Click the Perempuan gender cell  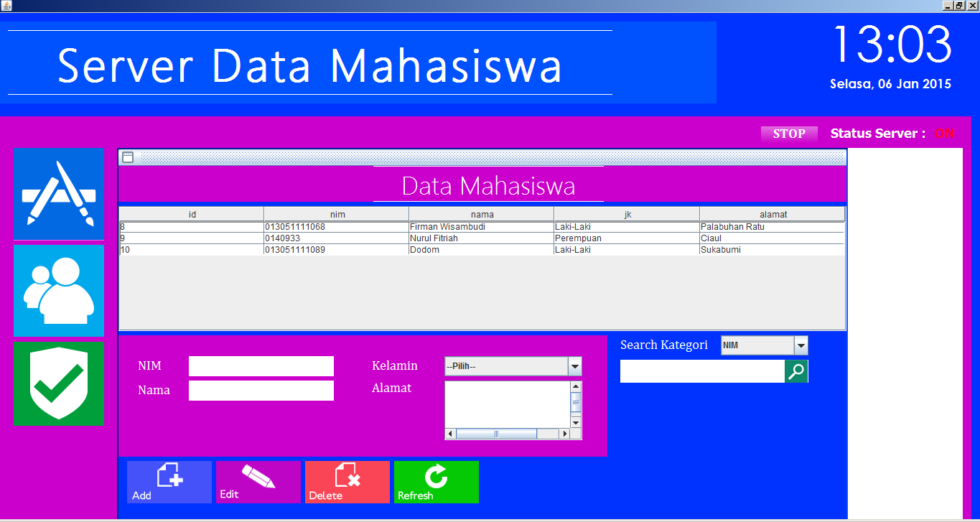627,238
